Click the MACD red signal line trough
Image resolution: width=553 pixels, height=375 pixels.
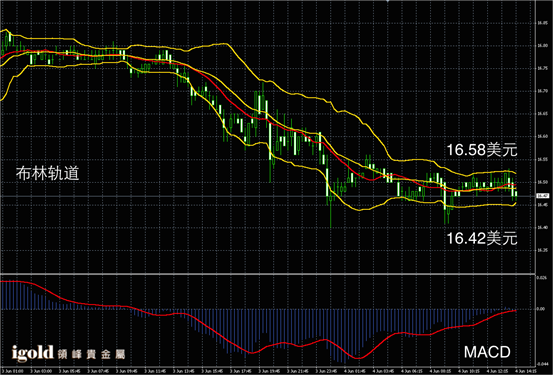tap(357, 357)
